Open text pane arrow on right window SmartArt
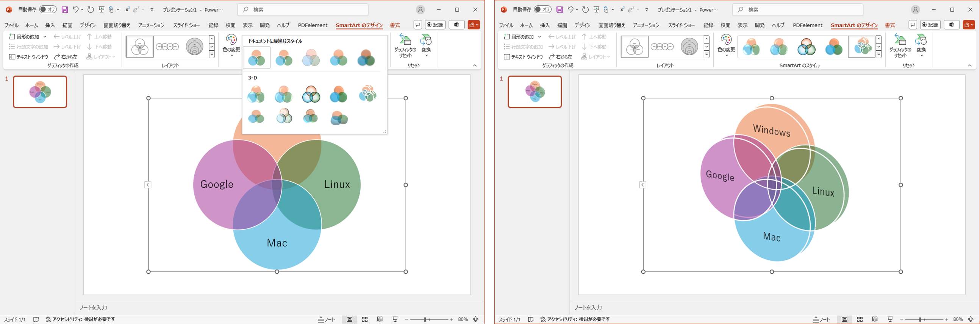Image resolution: width=980 pixels, height=324 pixels. pos(642,185)
